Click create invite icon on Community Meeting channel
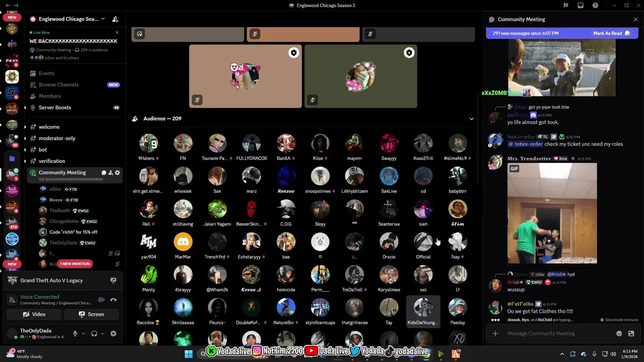644x362 pixels. coord(111,172)
